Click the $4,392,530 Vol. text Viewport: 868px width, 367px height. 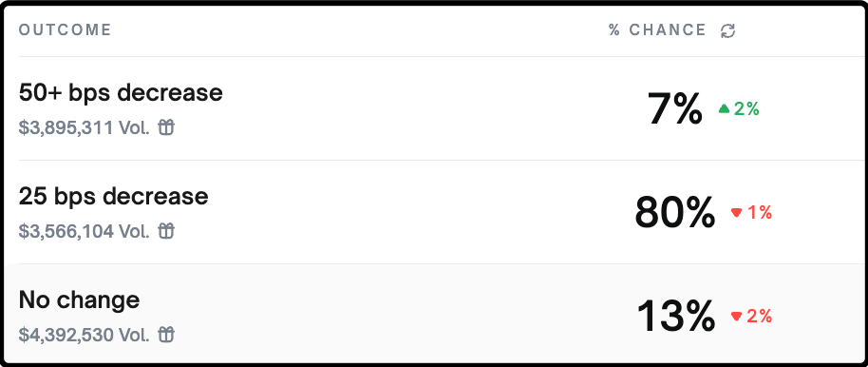point(85,335)
